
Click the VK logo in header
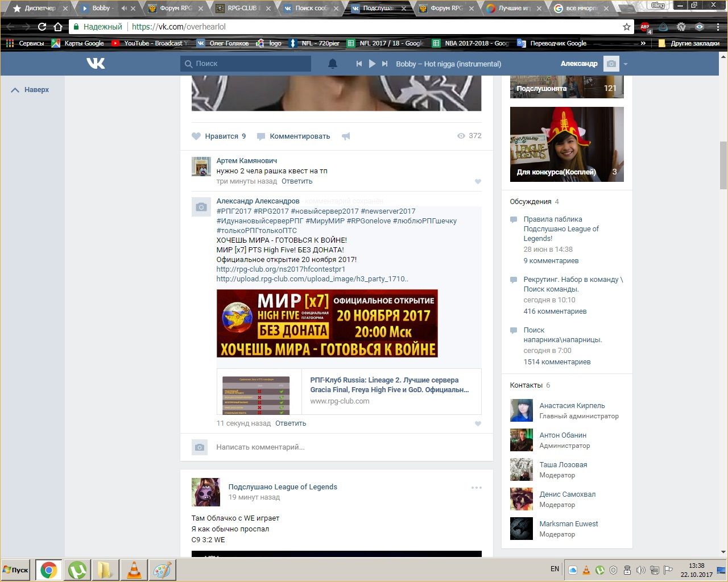[x=96, y=63]
